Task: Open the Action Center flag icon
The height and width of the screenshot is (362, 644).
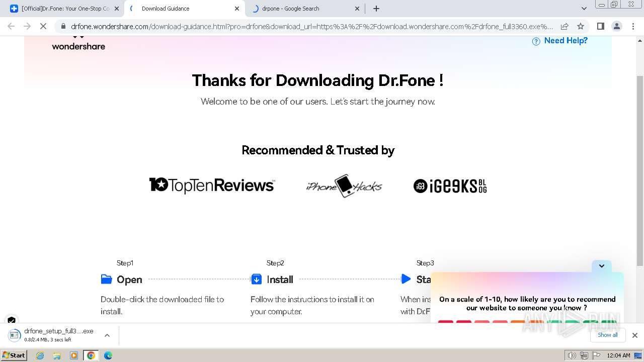Action: tap(596, 355)
